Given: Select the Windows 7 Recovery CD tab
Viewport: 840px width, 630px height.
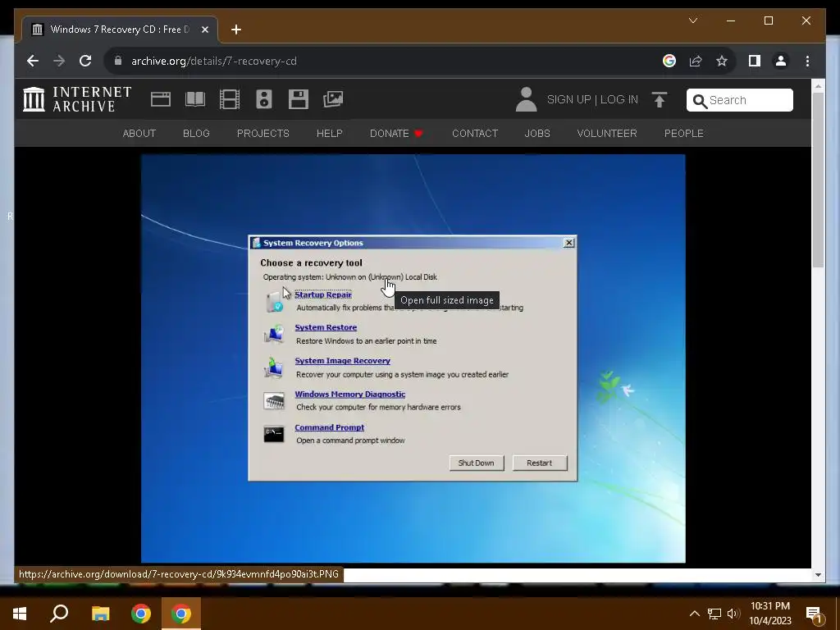Looking at the screenshot, I should [120, 30].
